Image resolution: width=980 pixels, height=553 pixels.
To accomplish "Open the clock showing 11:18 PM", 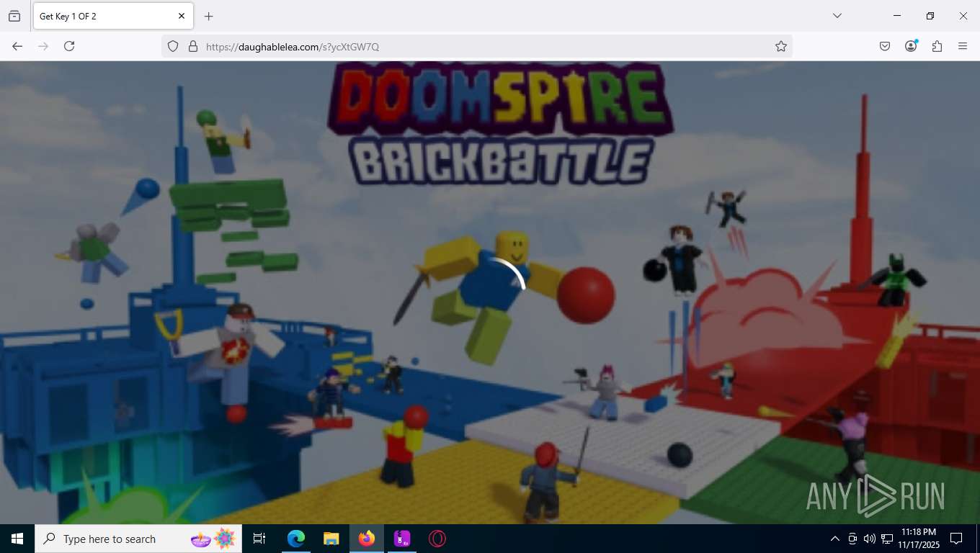I will tap(918, 539).
